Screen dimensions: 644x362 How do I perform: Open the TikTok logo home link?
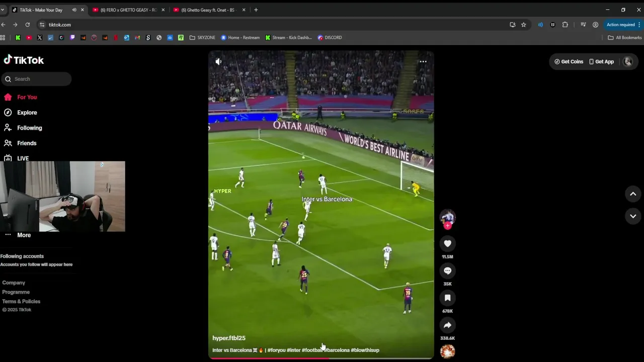[x=24, y=60]
